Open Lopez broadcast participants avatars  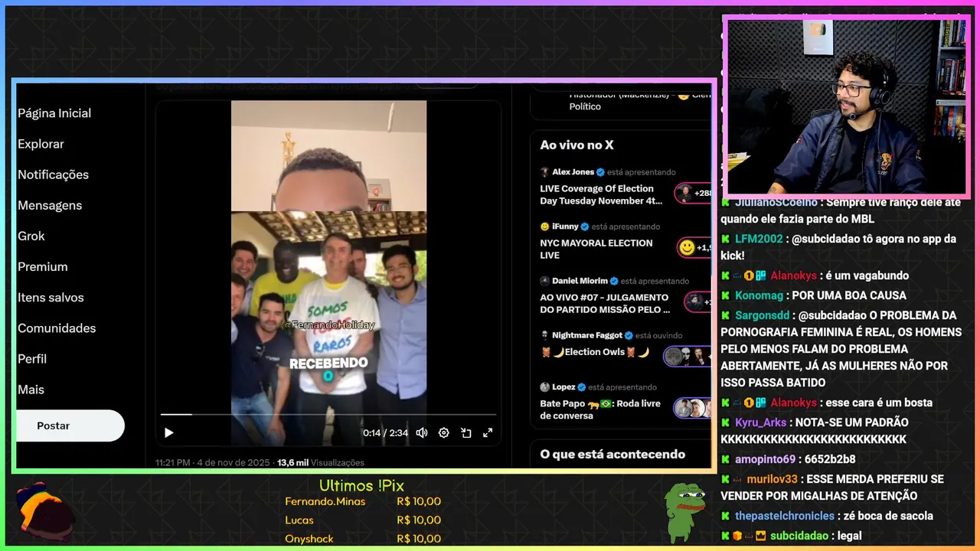tap(692, 408)
